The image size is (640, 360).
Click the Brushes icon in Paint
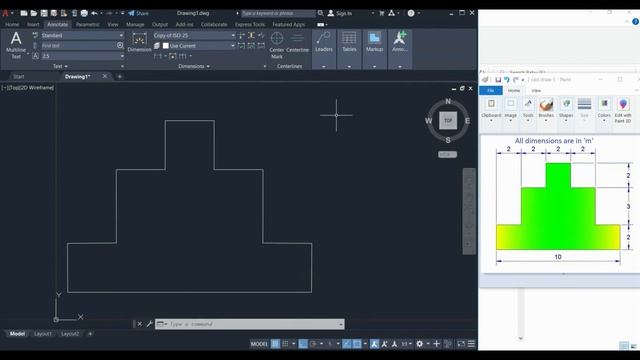(546, 105)
